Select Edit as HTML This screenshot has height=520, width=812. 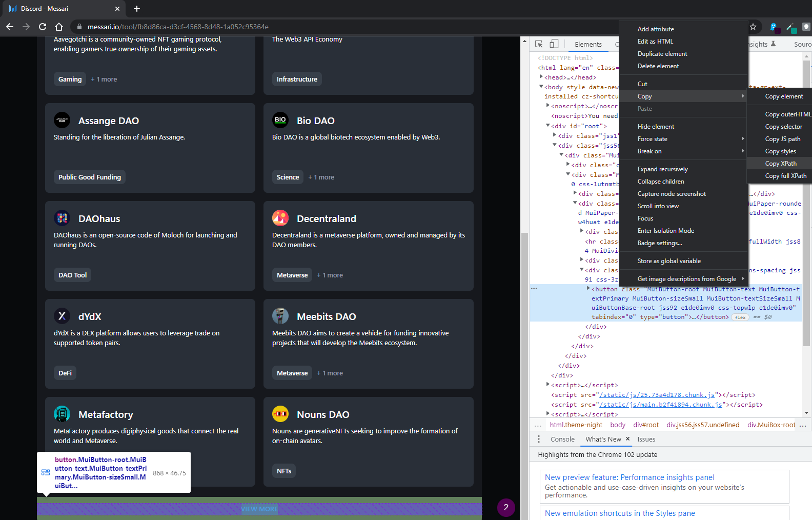pyautogui.click(x=683, y=42)
